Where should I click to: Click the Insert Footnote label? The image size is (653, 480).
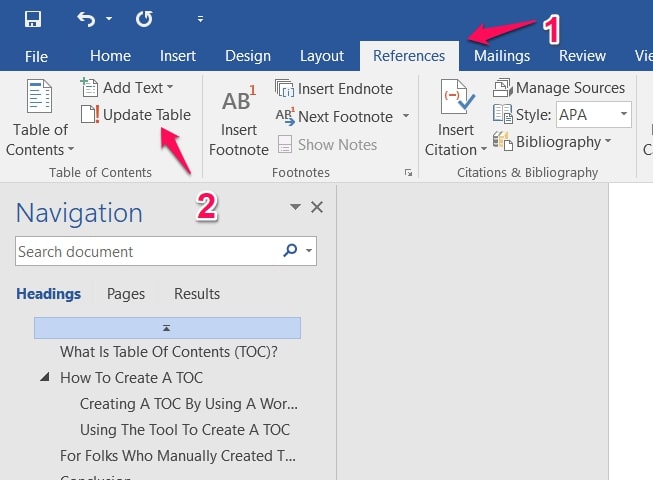(x=239, y=140)
